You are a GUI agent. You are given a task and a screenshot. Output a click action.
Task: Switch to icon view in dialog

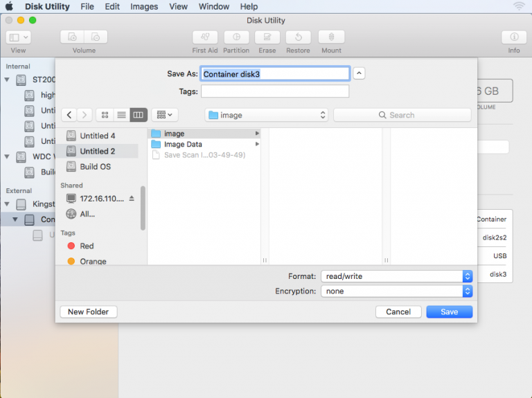click(x=105, y=115)
